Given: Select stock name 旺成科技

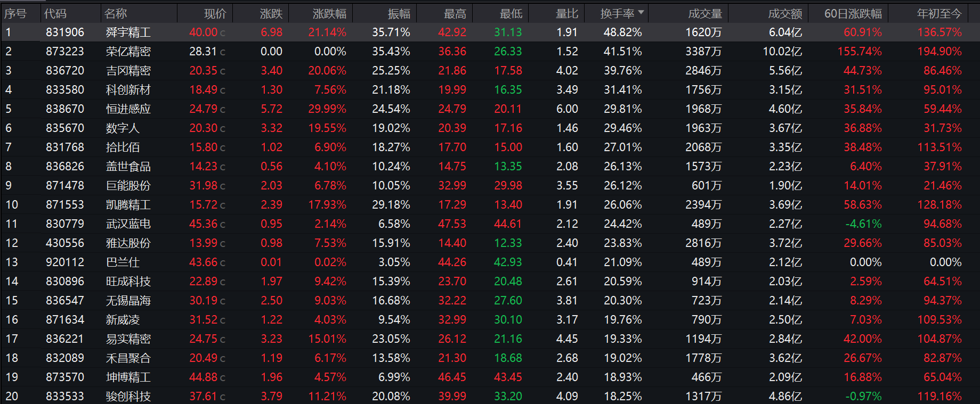Looking at the screenshot, I should tap(128, 282).
